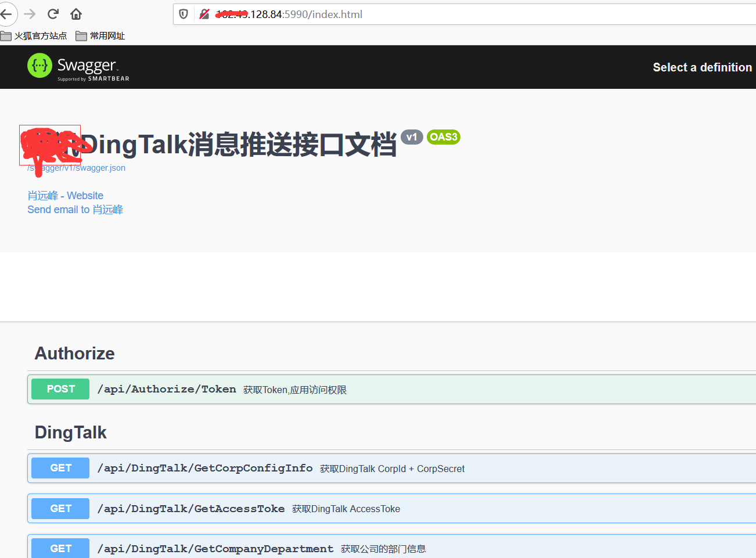Click the Select a definition label
The width and height of the screenshot is (756, 558).
point(703,67)
